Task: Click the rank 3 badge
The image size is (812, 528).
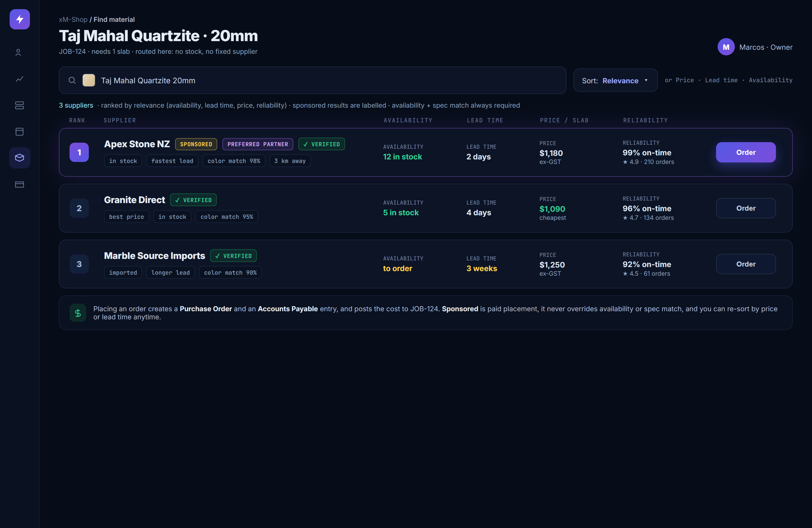Action: pyautogui.click(x=79, y=264)
